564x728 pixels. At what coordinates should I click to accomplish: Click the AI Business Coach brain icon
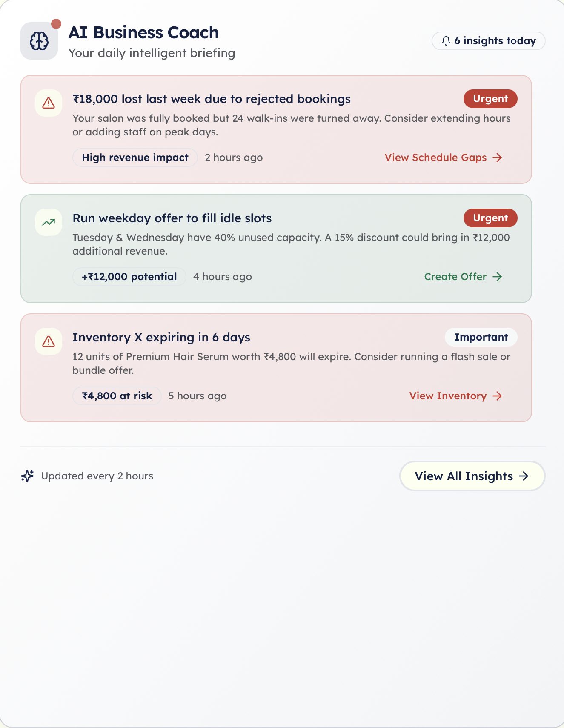point(39,41)
